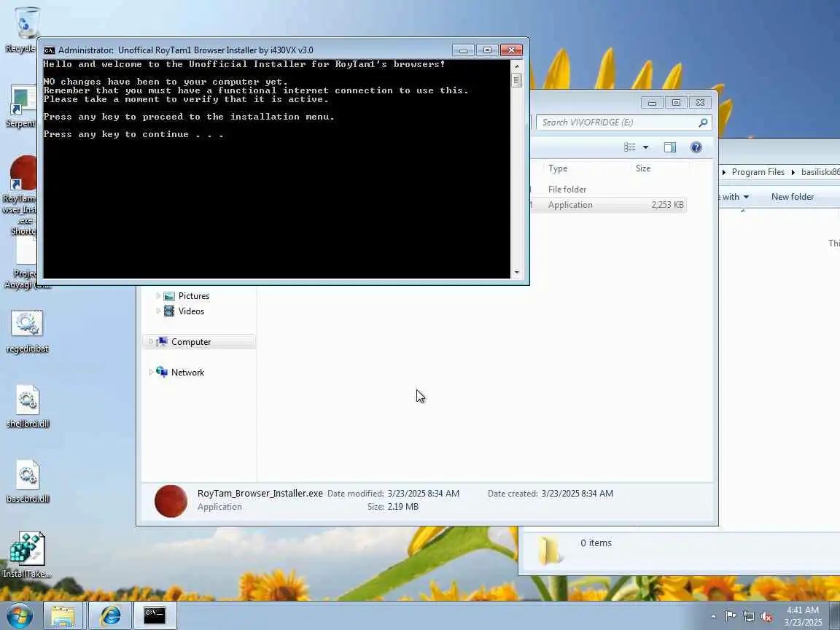Screen dimensions: 840x630
Task: Launch Internet Explorer from the taskbar
Action: click(x=110, y=615)
